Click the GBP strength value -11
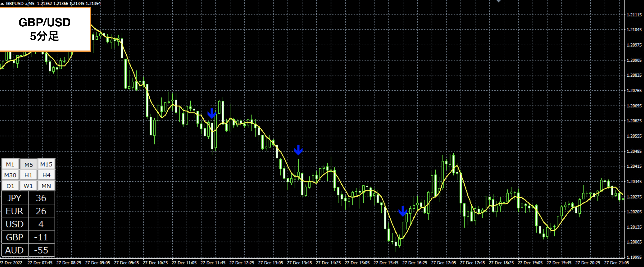Screen dimensions: 644x267 (41, 237)
